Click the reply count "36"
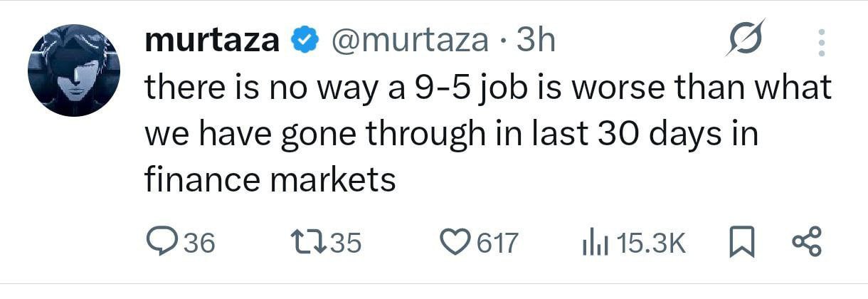This screenshot has width=868, height=299. (x=199, y=244)
